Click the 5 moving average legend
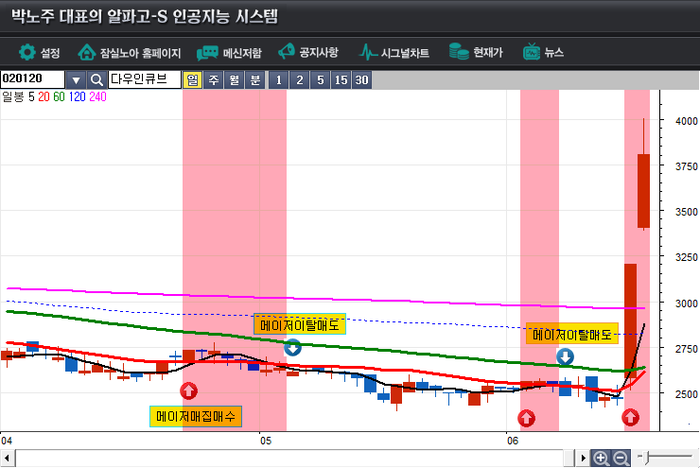 [31, 97]
